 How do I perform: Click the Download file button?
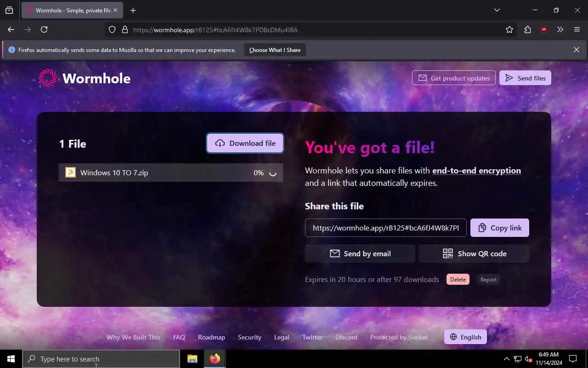pyautogui.click(x=245, y=143)
